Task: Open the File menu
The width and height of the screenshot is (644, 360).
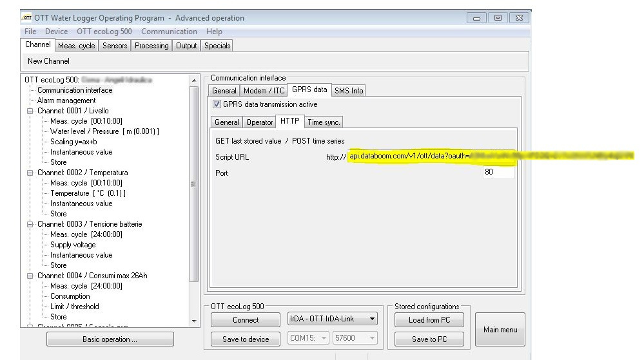Action: click(x=30, y=32)
